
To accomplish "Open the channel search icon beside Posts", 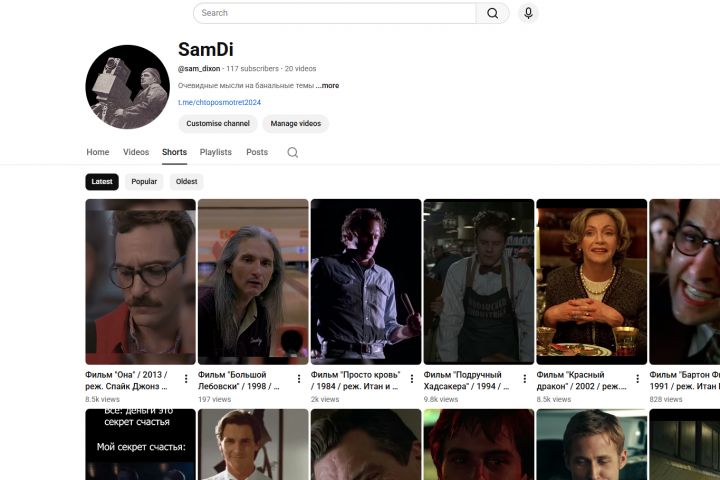I will [x=292, y=152].
